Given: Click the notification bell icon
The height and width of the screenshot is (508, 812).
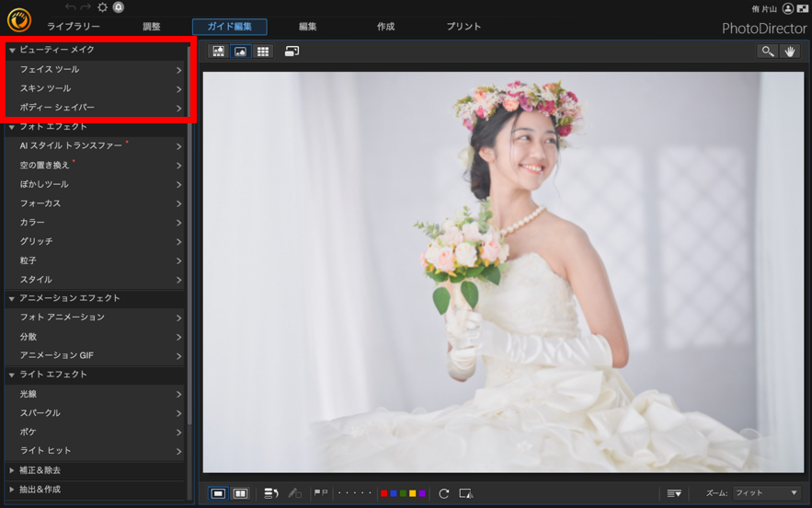Looking at the screenshot, I should pyautogui.click(x=119, y=7).
